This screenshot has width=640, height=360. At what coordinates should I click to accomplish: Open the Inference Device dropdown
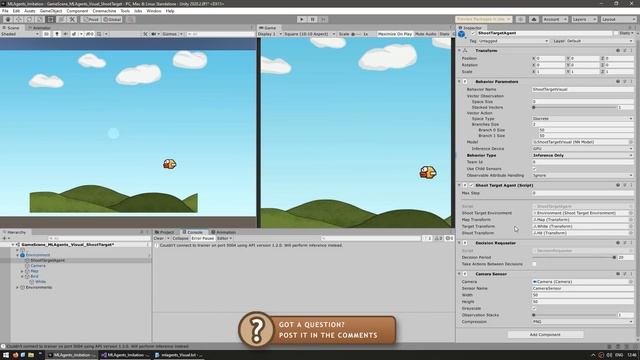[582, 149]
